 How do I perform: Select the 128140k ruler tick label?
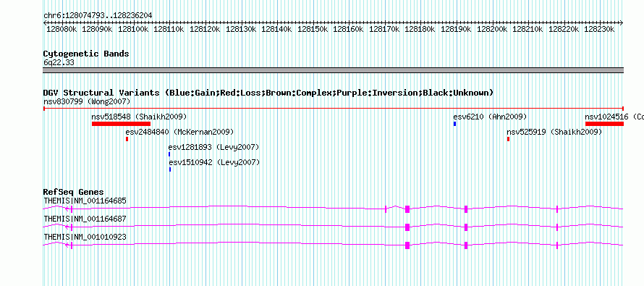(x=277, y=30)
